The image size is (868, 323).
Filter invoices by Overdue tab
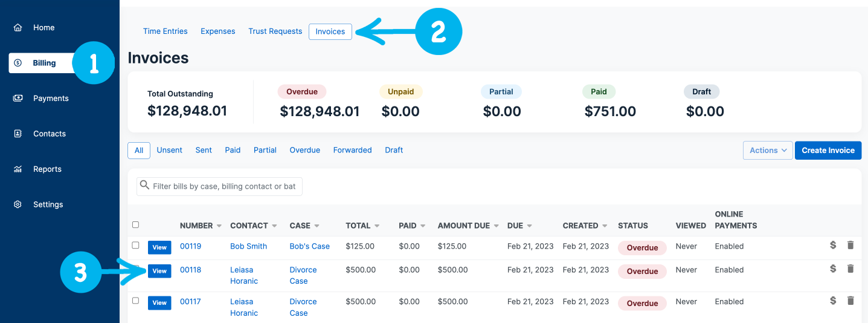[x=304, y=150]
